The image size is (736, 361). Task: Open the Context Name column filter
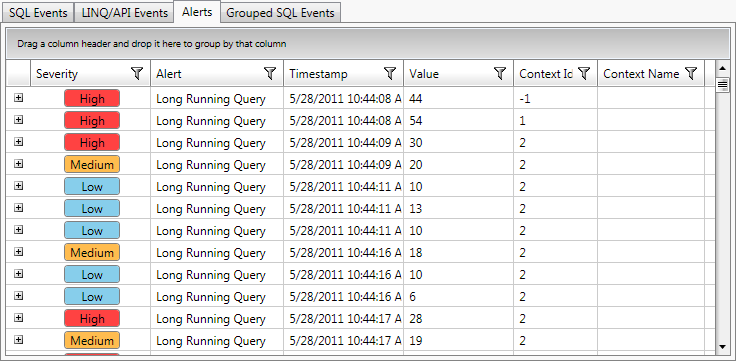[690, 73]
